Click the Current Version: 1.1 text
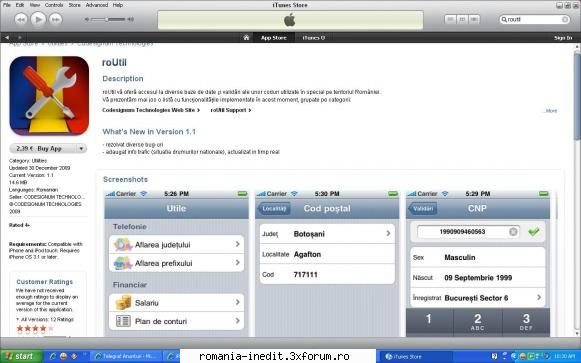Image resolution: width=581 pixels, height=363 pixels. [31, 175]
